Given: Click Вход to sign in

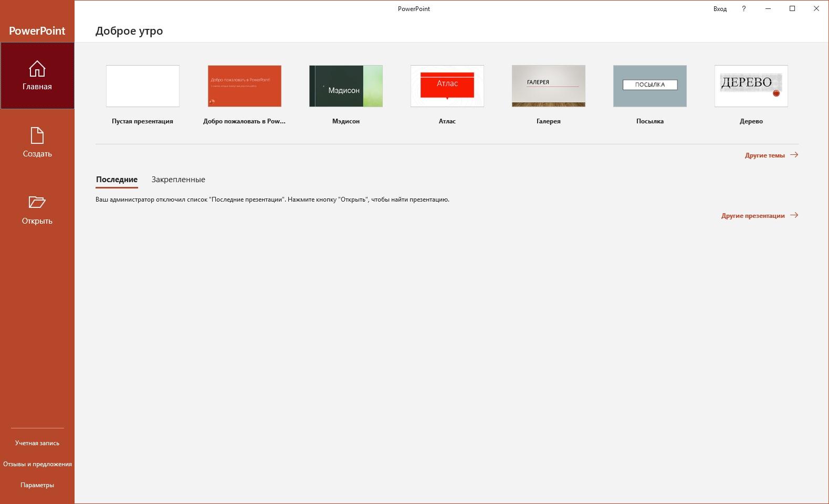Looking at the screenshot, I should 720,9.
